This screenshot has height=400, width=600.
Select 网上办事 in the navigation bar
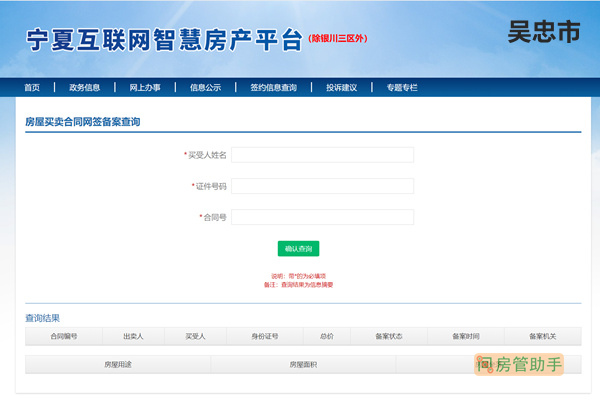click(145, 88)
